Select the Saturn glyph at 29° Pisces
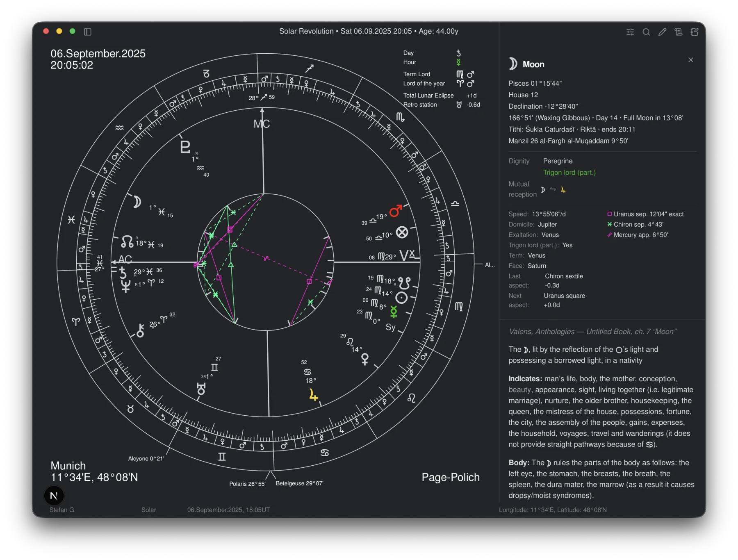738x560 pixels. tap(123, 272)
